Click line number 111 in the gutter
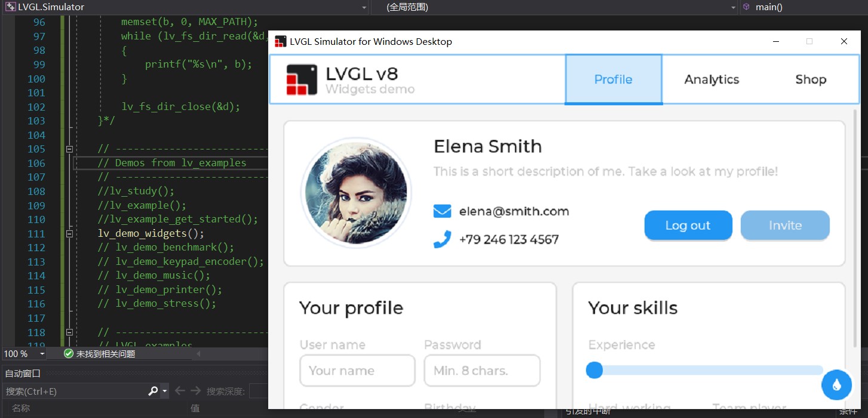Screen dimensions: 868x418 (x=36, y=233)
